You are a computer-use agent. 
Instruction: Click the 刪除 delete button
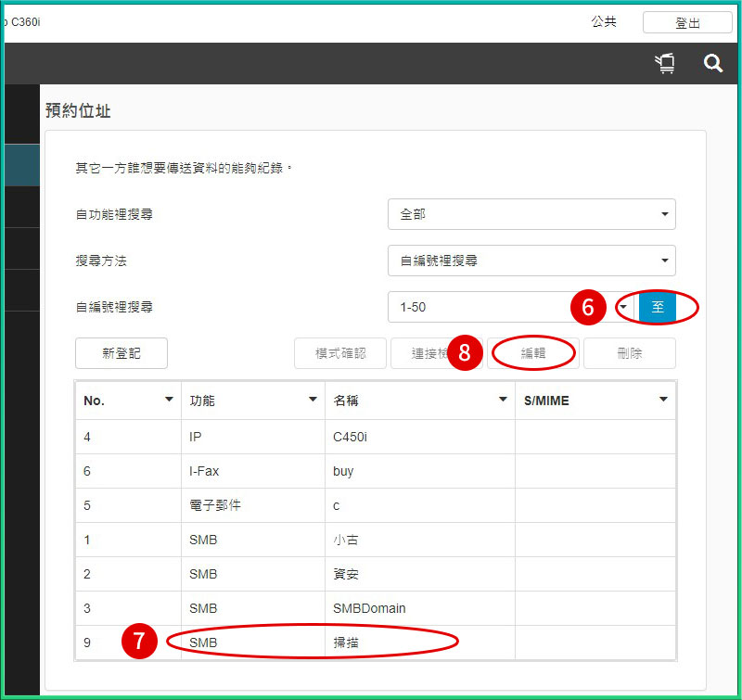(x=629, y=353)
